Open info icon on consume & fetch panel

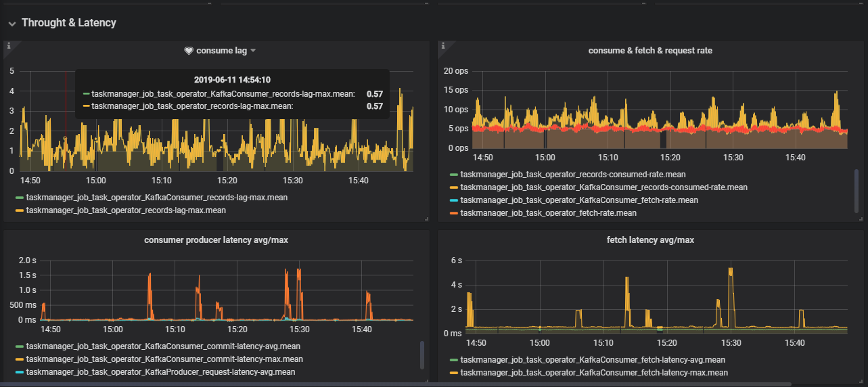[x=442, y=46]
